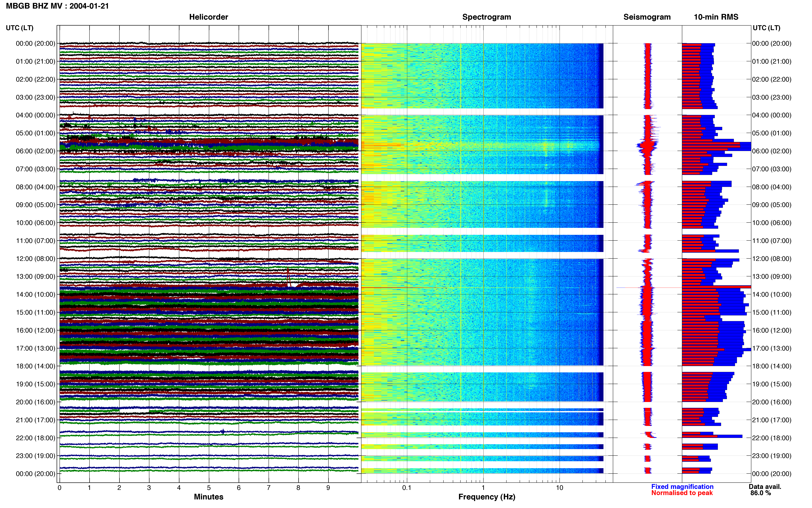This screenshot has width=812, height=508.
Task: Click helicorder time label 17:00 (13:00)
Action: point(36,348)
